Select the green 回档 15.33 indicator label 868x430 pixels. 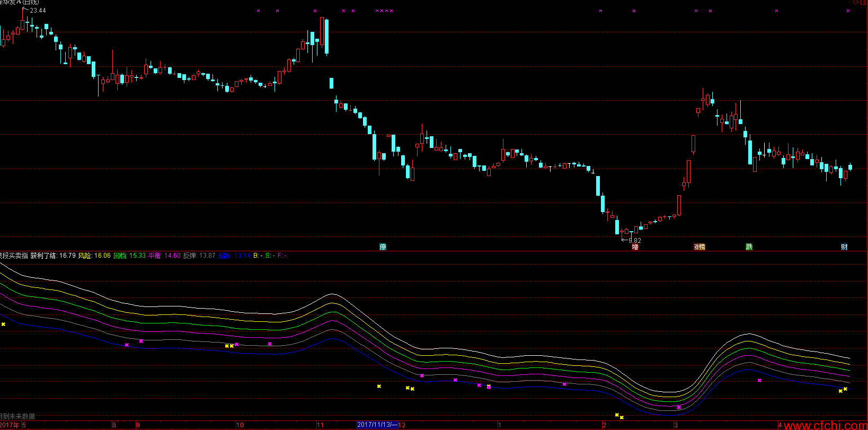click(129, 256)
